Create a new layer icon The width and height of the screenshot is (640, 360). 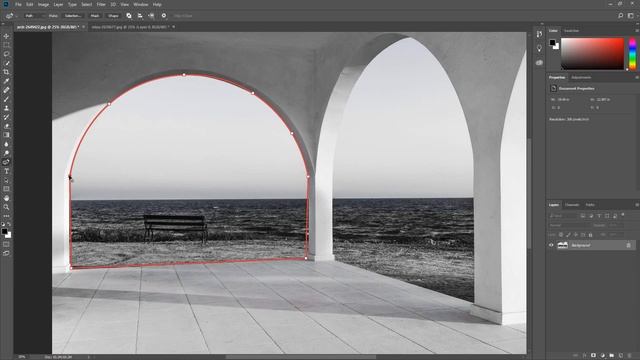620,356
